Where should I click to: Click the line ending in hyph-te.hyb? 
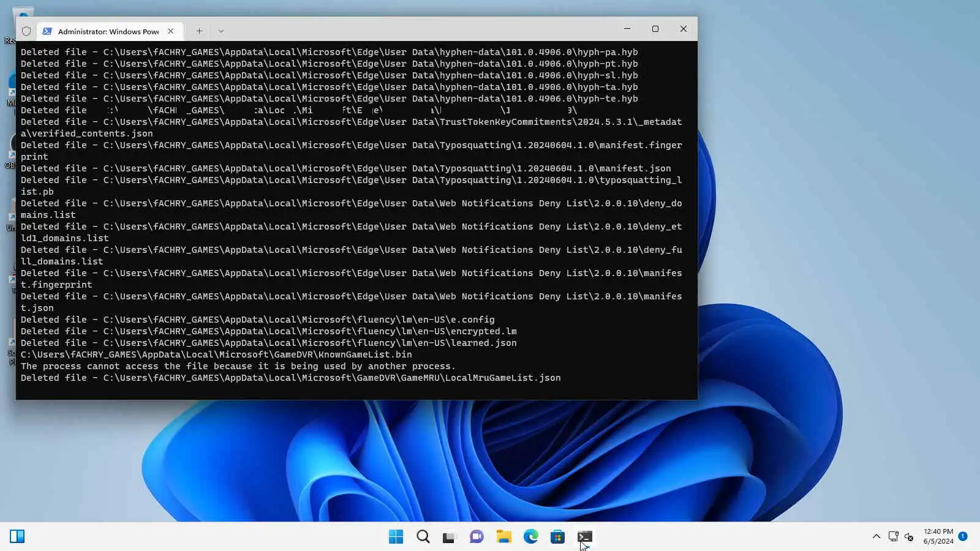coord(330,99)
